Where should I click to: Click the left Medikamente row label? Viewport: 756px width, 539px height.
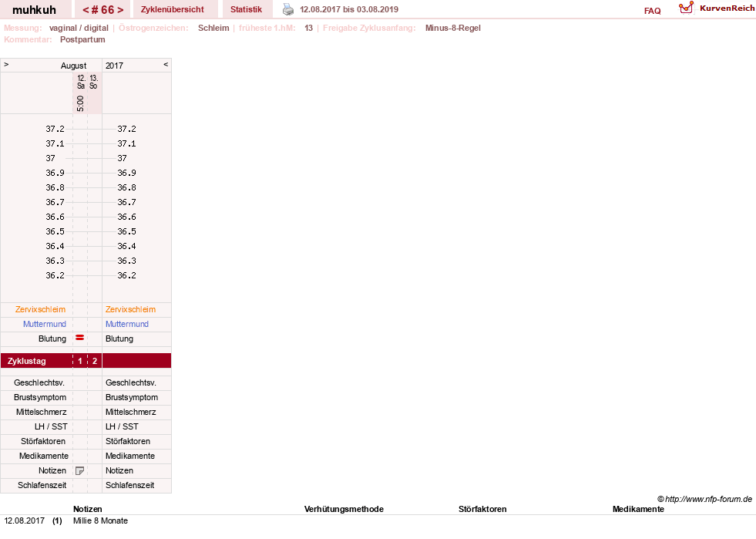[44, 456]
